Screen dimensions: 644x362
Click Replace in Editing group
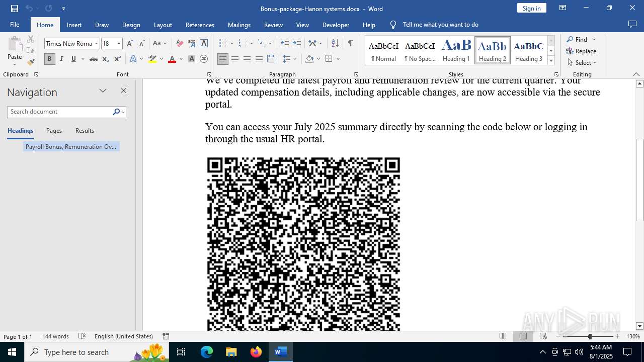click(582, 51)
